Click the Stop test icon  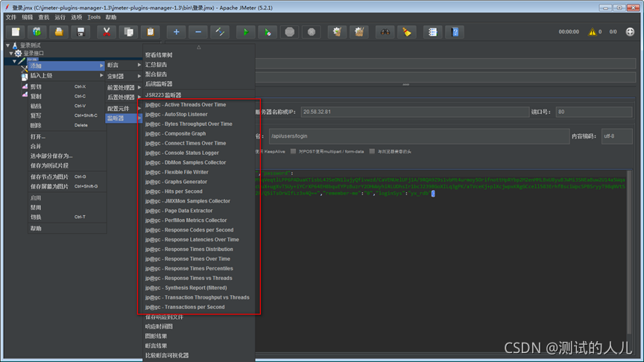coord(289,32)
